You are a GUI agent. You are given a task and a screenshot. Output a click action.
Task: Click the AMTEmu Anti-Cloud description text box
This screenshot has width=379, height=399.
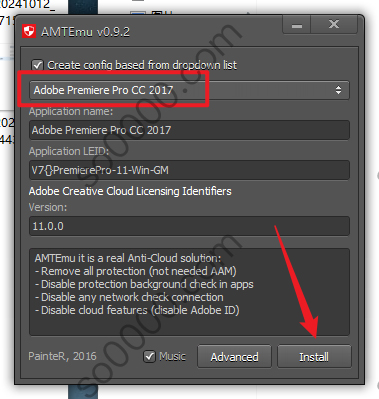[x=189, y=292]
